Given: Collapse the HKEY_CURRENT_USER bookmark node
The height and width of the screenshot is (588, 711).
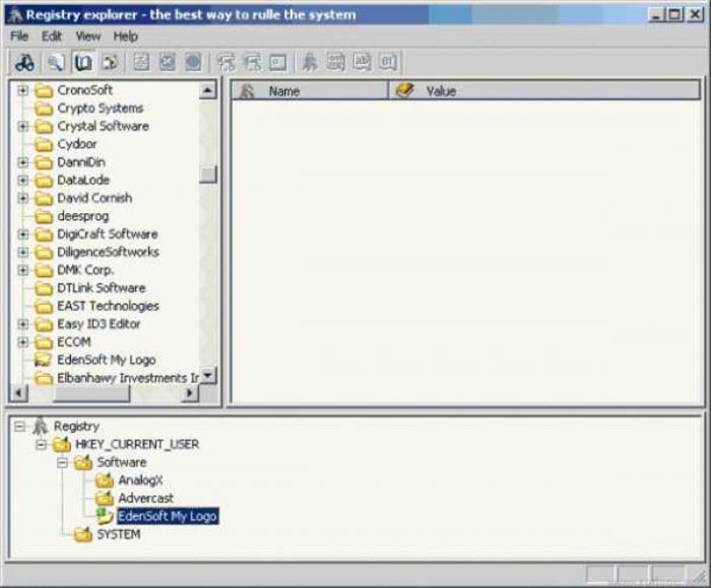Looking at the screenshot, I should 41,444.
